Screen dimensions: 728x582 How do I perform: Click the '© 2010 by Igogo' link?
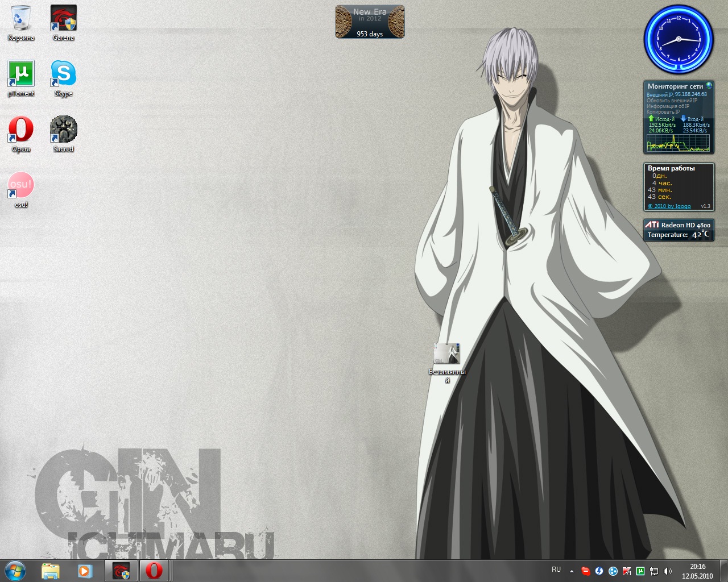[x=669, y=206]
